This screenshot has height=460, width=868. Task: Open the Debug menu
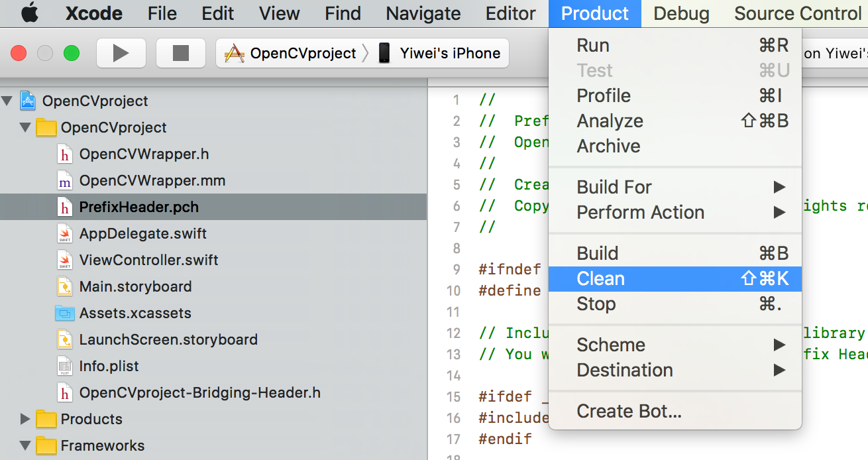(x=681, y=13)
